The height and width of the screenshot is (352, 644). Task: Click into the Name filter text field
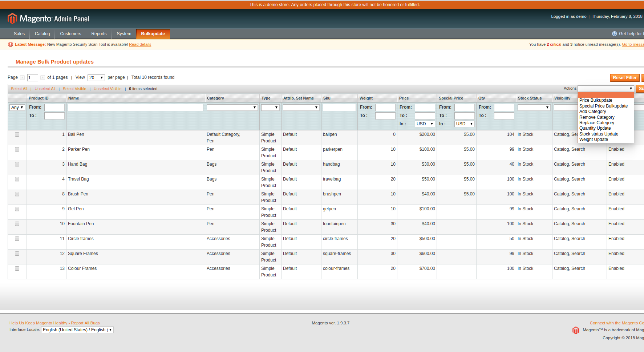click(135, 108)
